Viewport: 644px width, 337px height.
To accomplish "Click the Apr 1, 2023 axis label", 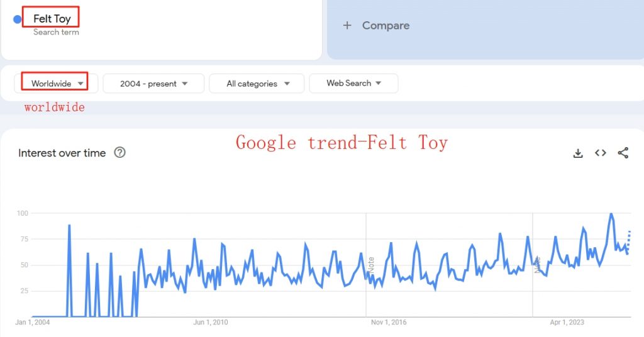I will [567, 322].
